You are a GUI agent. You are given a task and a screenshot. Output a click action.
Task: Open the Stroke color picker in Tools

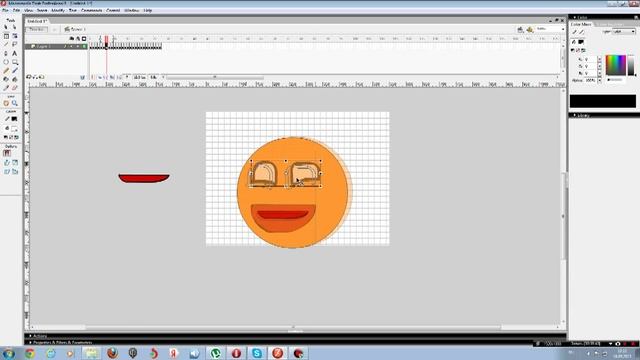(14, 119)
